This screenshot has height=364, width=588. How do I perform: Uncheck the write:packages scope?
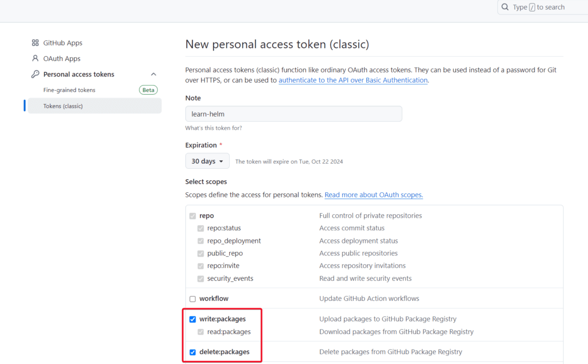tap(193, 319)
